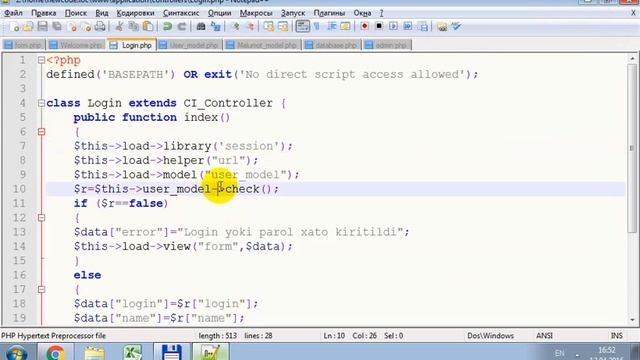Click the ABC spell-check icon

(x=456, y=27)
